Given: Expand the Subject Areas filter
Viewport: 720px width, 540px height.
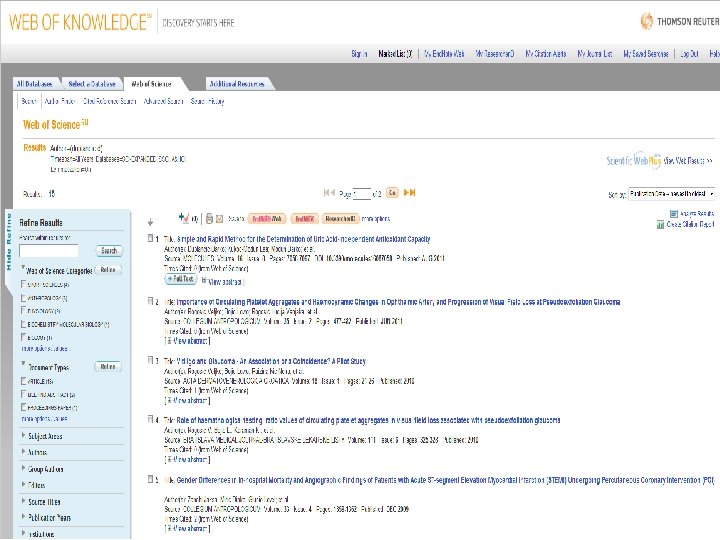Looking at the screenshot, I should tap(23, 435).
